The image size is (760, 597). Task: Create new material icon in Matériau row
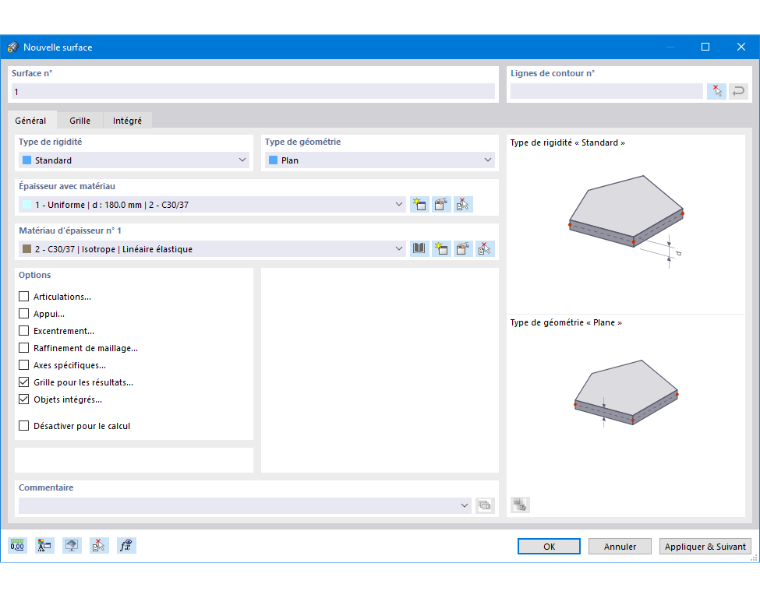coord(441,249)
